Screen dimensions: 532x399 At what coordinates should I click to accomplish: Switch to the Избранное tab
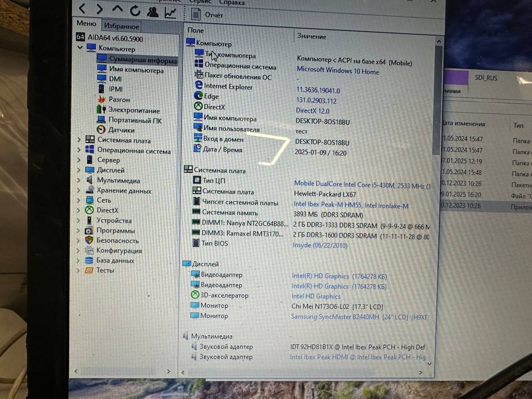[x=121, y=26]
